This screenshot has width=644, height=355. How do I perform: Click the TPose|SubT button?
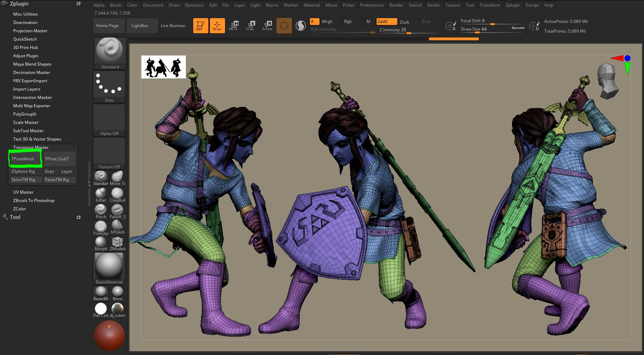click(59, 159)
